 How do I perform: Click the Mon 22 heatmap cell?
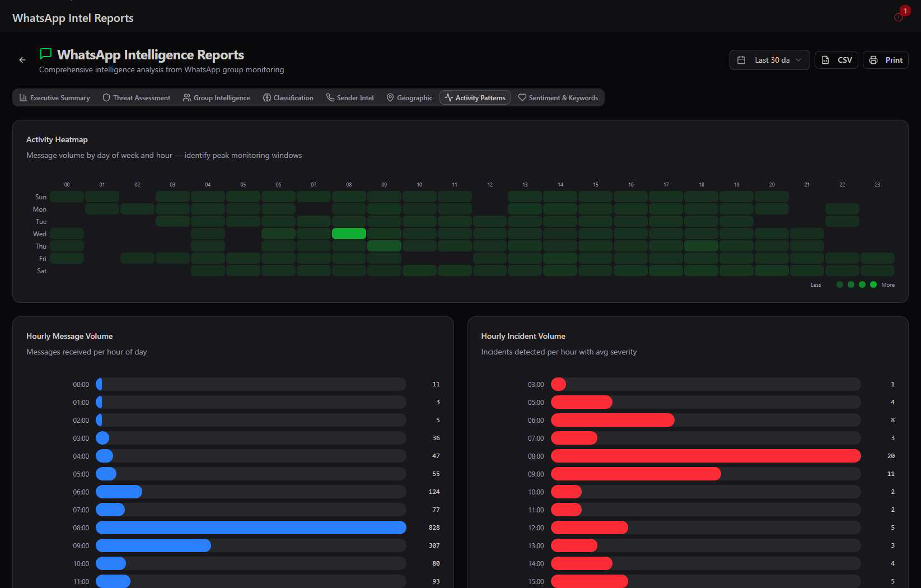click(x=842, y=209)
